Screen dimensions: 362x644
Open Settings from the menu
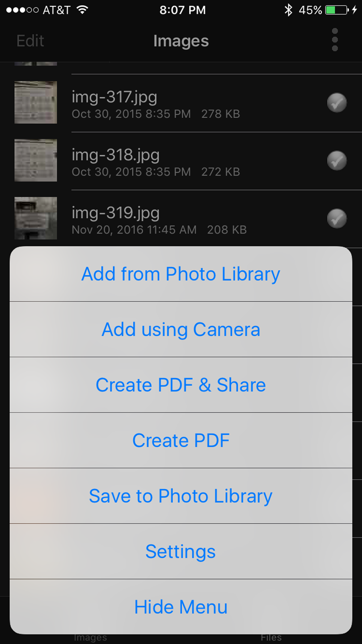tap(181, 552)
